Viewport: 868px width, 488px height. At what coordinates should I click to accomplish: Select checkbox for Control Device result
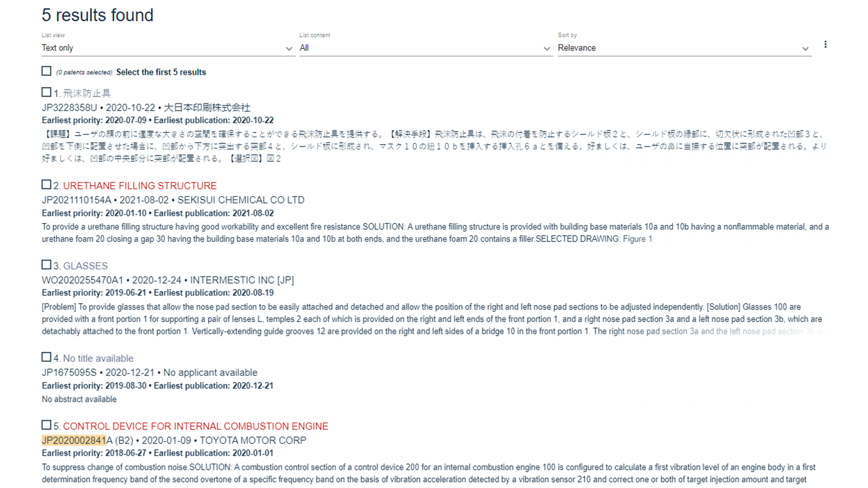[x=46, y=425]
